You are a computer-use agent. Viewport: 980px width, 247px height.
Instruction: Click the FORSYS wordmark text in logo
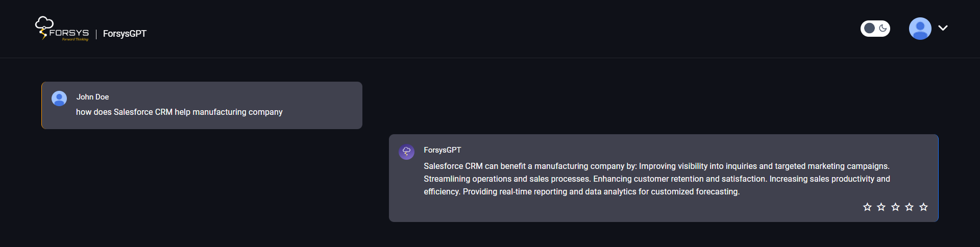(x=69, y=33)
